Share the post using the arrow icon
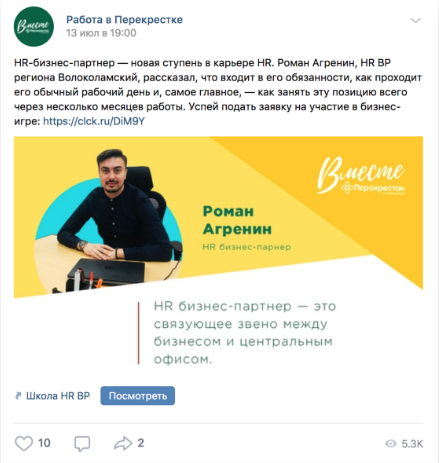The image size is (439, 463). pyautogui.click(x=123, y=443)
